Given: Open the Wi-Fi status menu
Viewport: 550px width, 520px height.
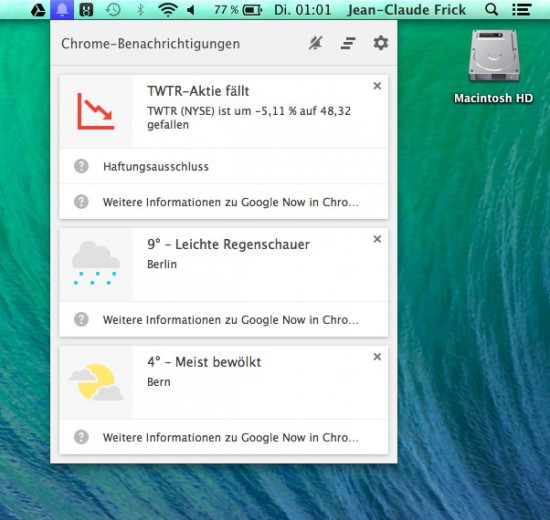Looking at the screenshot, I should 168,10.
